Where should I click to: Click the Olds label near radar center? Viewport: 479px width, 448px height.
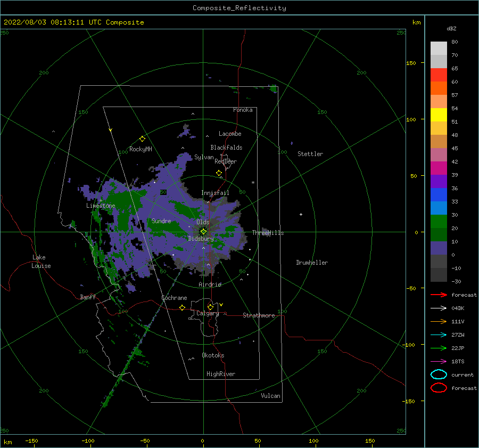coord(203,222)
